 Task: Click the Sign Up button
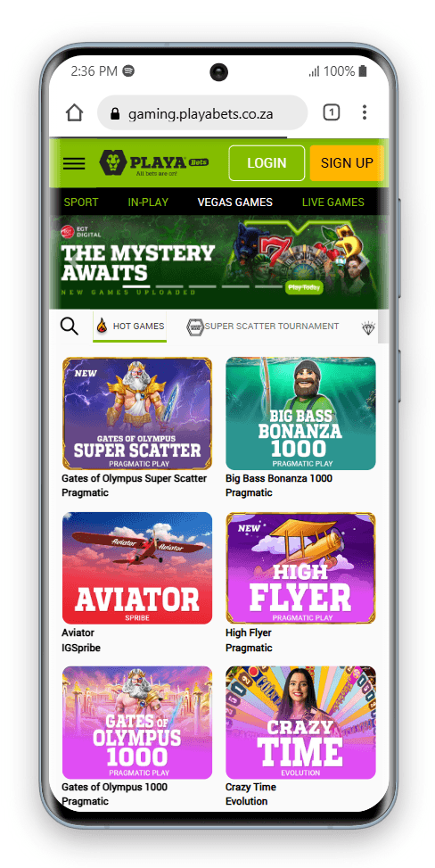coord(347,162)
